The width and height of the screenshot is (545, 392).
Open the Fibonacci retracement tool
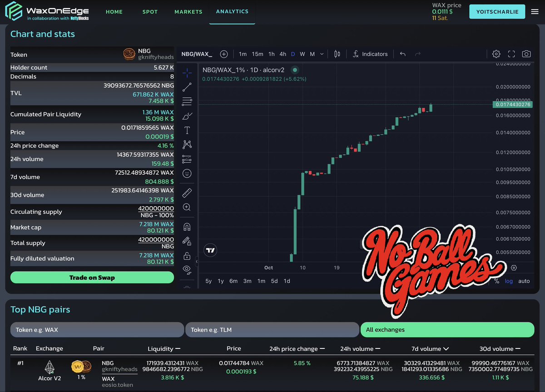[x=187, y=101]
